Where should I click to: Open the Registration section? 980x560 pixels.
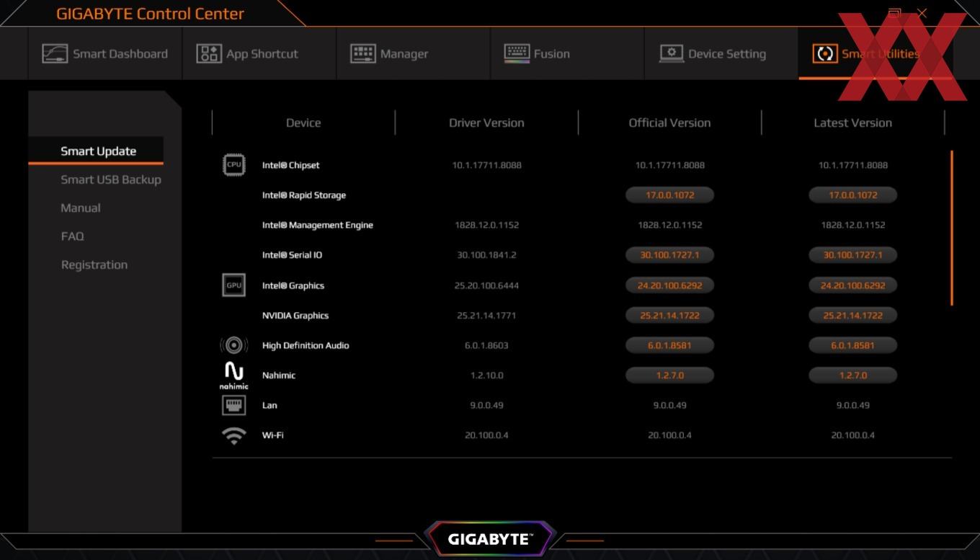click(x=94, y=265)
